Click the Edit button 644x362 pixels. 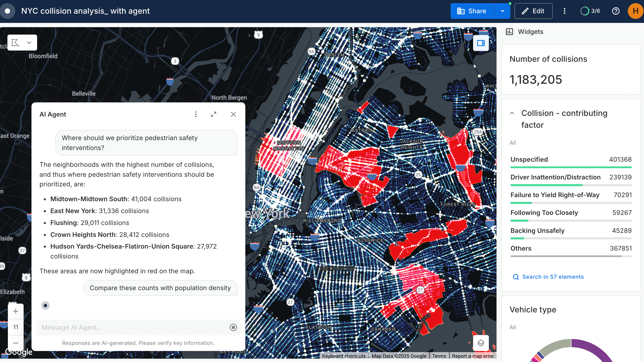tap(534, 11)
